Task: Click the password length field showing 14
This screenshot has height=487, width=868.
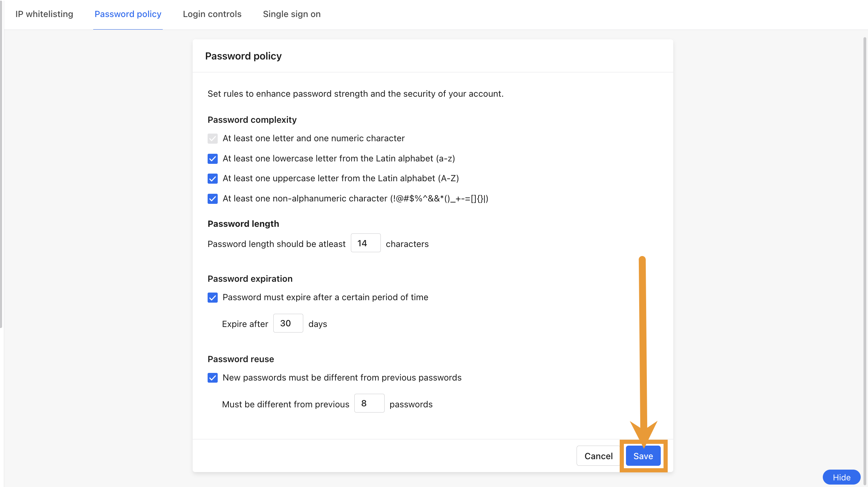Action: pyautogui.click(x=365, y=243)
